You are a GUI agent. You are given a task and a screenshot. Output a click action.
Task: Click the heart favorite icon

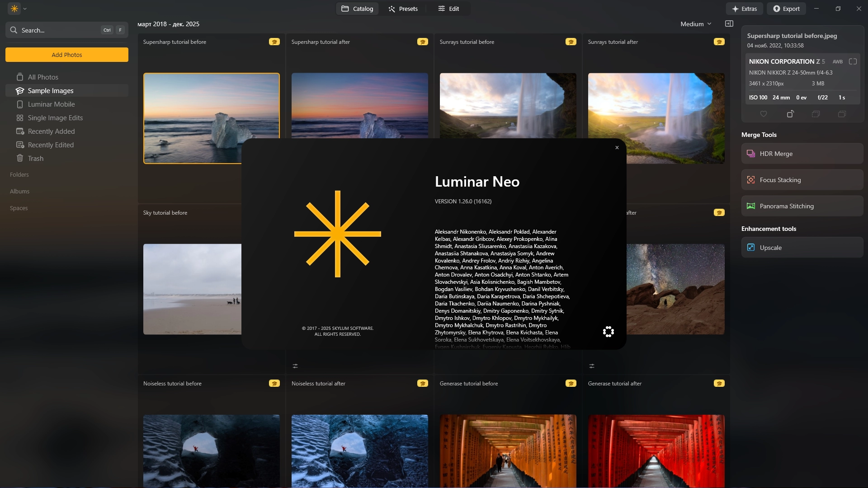[x=764, y=114]
